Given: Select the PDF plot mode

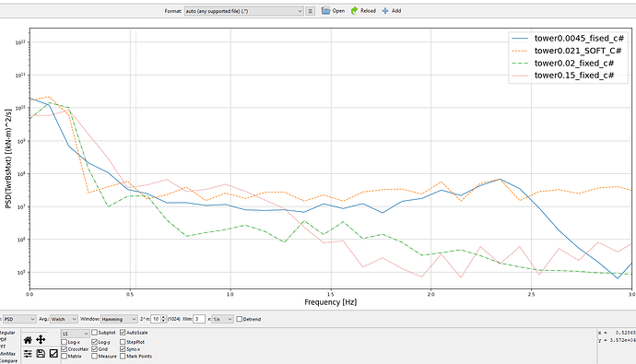Looking at the screenshot, I should click(4, 340).
